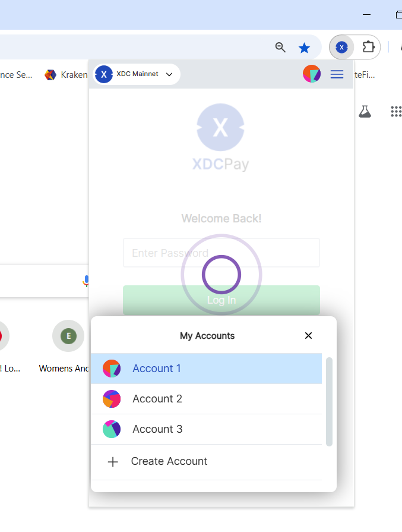The image size is (402, 532).
Task: Open the Chrome extensions puzzle icon
Action: pyautogui.click(x=368, y=47)
